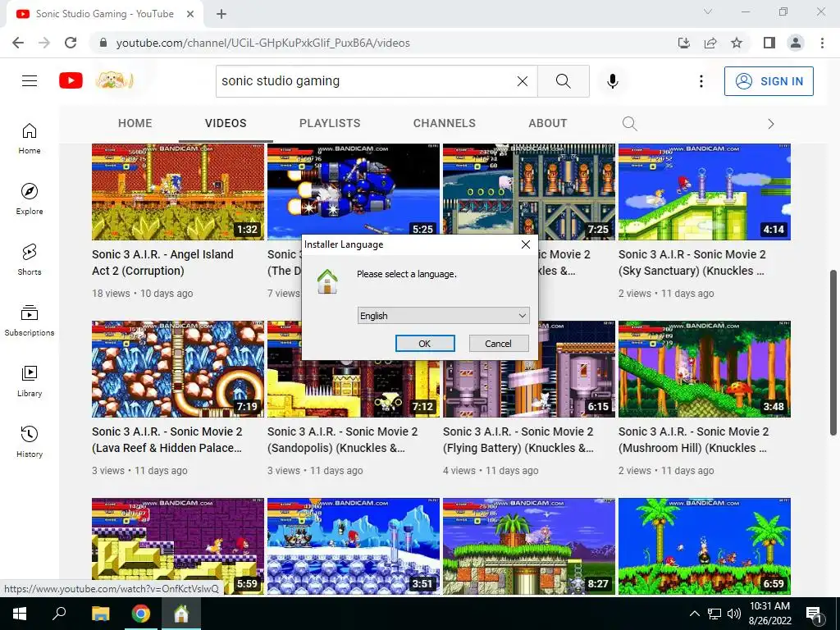Open File Explorer from taskbar
The height and width of the screenshot is (630, 840).
pyautogui.click(x=100, y=614)
